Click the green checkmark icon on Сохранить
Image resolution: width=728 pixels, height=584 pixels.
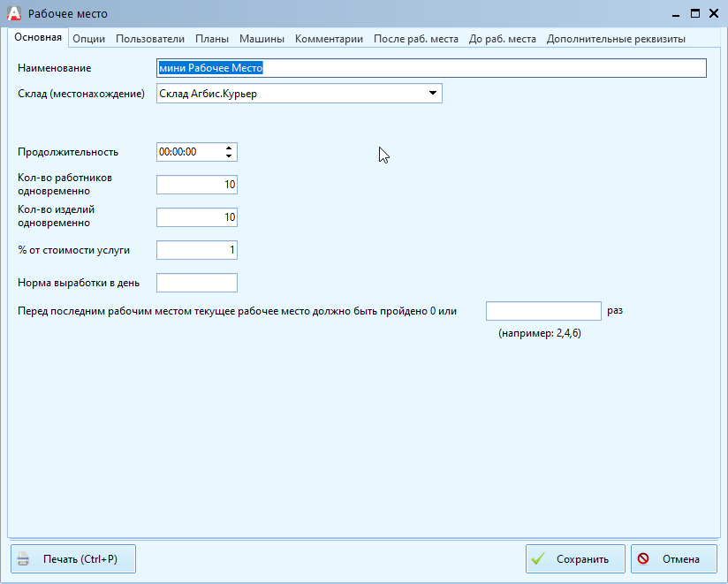(x=538, y=559)
